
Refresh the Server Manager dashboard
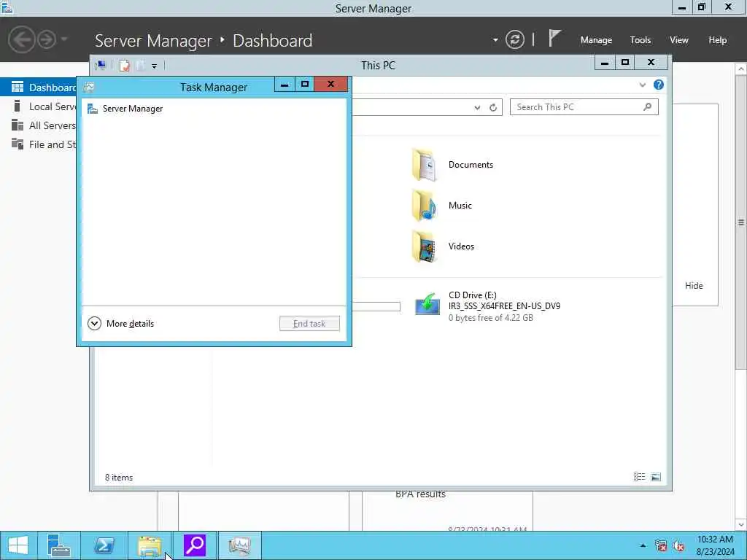(515, 39)
